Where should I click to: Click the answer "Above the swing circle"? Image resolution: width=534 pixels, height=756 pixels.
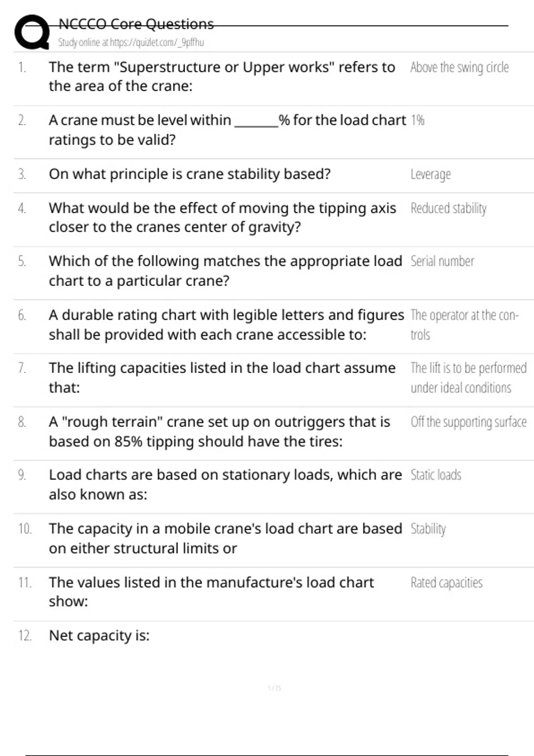[x=459, y=68]
